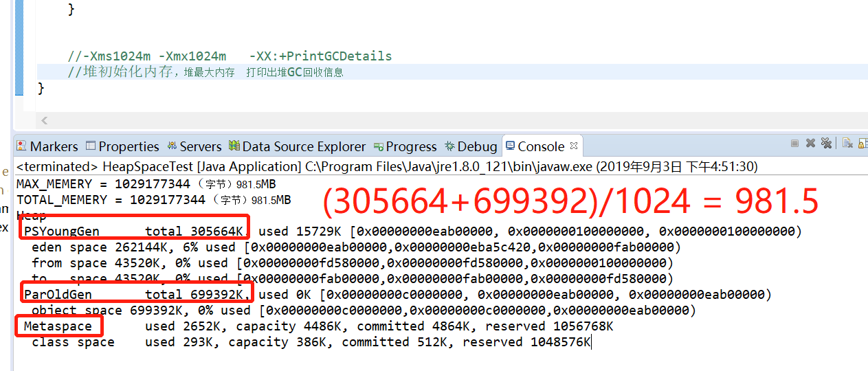This screenshot has width=868, height=371.
Task: Click the Data Source Explorer tab icon
Action: (x=234, y=146)
